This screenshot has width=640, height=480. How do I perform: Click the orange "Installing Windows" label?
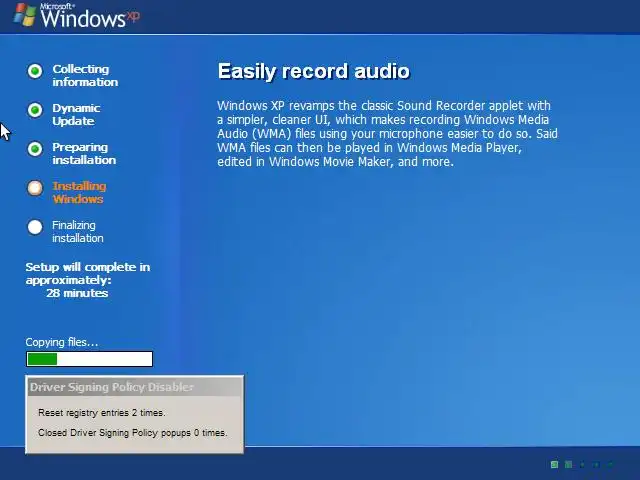[x=79, y=193]
